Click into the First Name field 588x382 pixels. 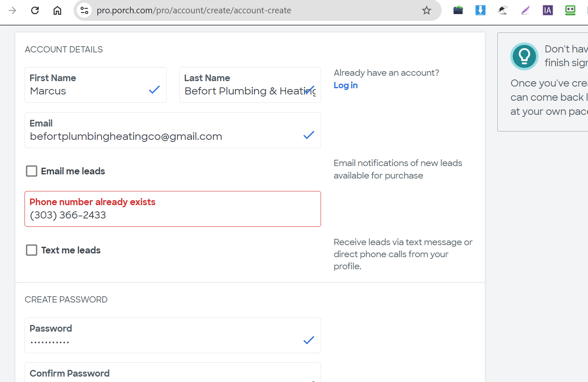87,91
